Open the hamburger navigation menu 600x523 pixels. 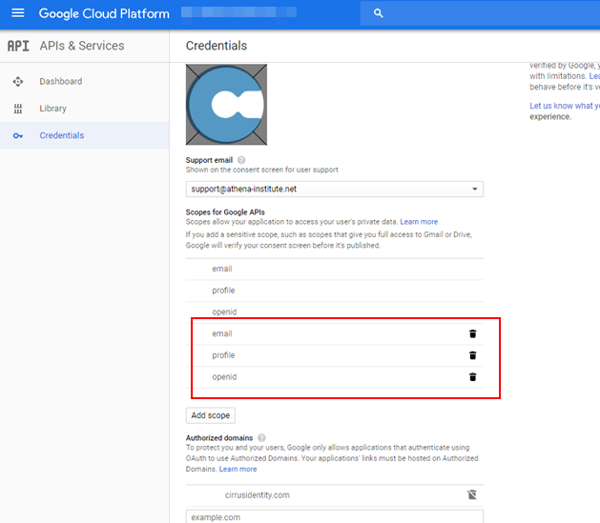tap(18, 13)
